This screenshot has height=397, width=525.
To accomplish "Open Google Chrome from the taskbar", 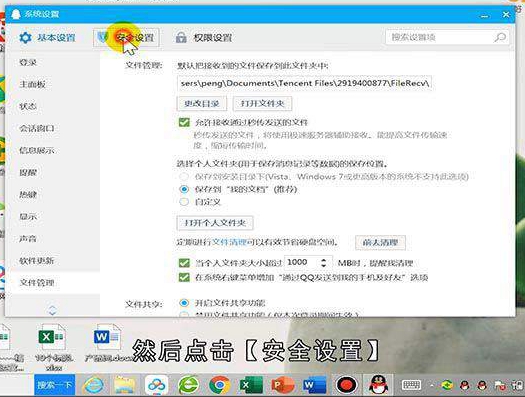I will [x=219, y=386].
